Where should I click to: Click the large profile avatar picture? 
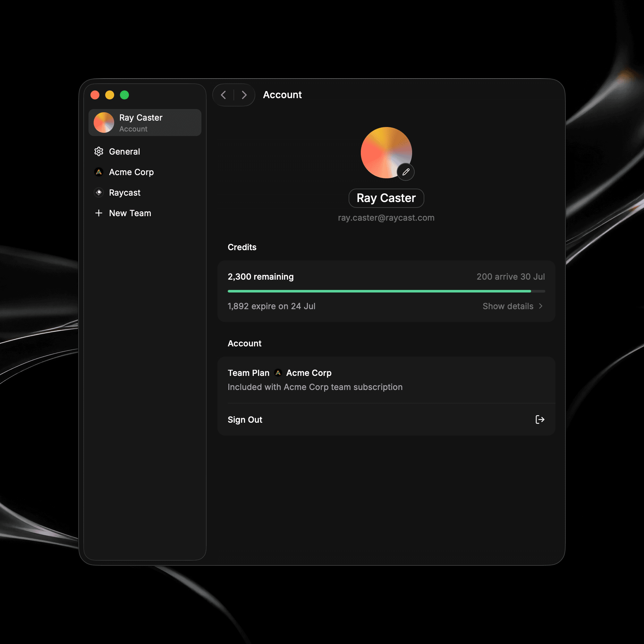click(x=386, y=153)
